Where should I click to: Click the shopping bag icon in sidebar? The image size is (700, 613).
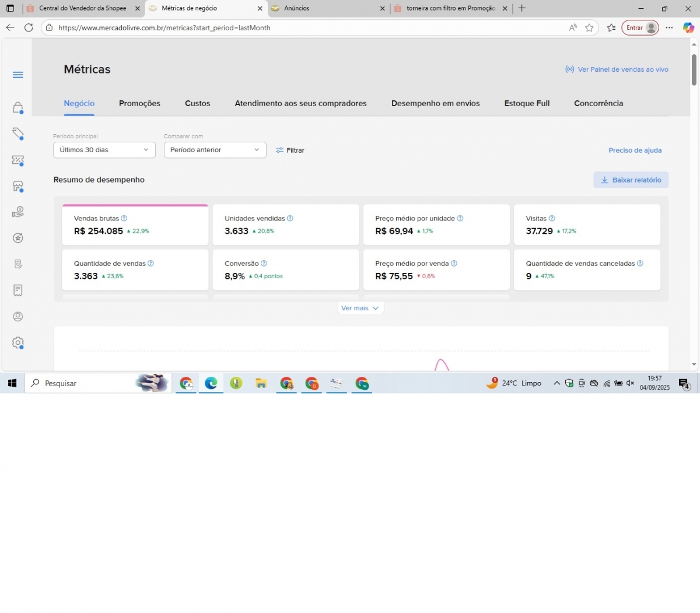[x=18, y=108]
